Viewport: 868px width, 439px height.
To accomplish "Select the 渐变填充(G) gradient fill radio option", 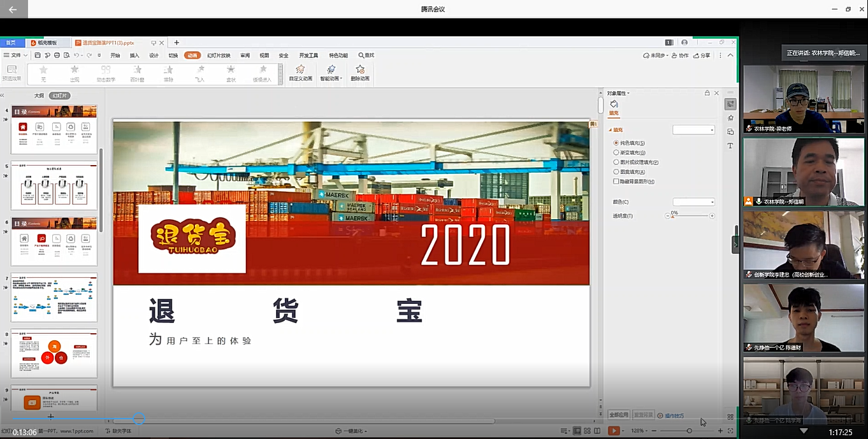I will [x=616, y=153].
